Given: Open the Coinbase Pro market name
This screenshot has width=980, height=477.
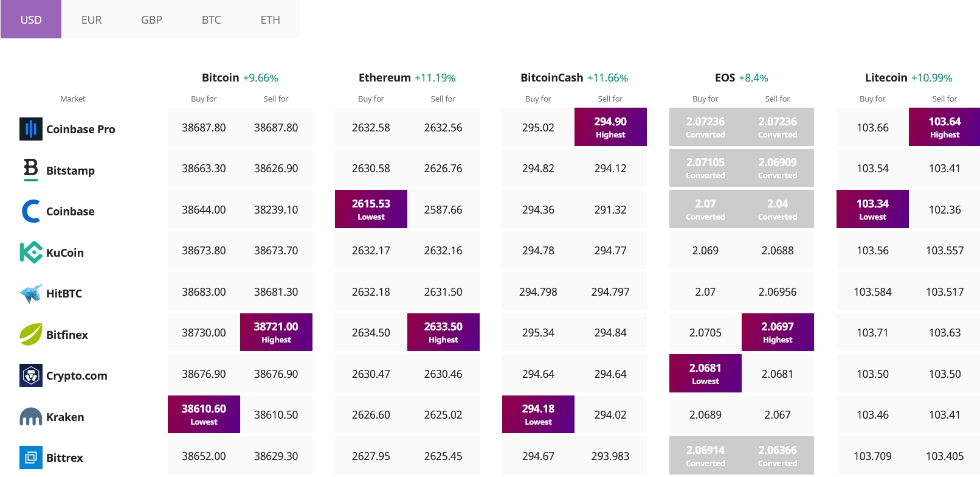Looking at the screenshot, I should [x=80, y=129].
